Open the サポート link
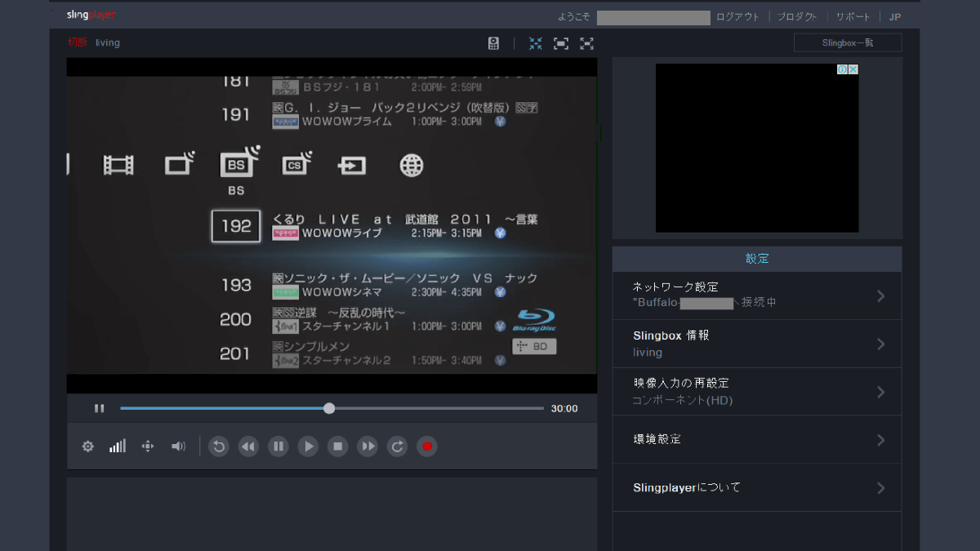This screenshot has height=551, width=980. click(x=853, y=17)
